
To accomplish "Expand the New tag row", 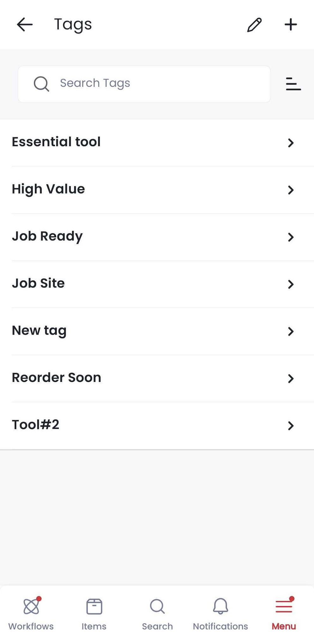I will tap(291, 331).
